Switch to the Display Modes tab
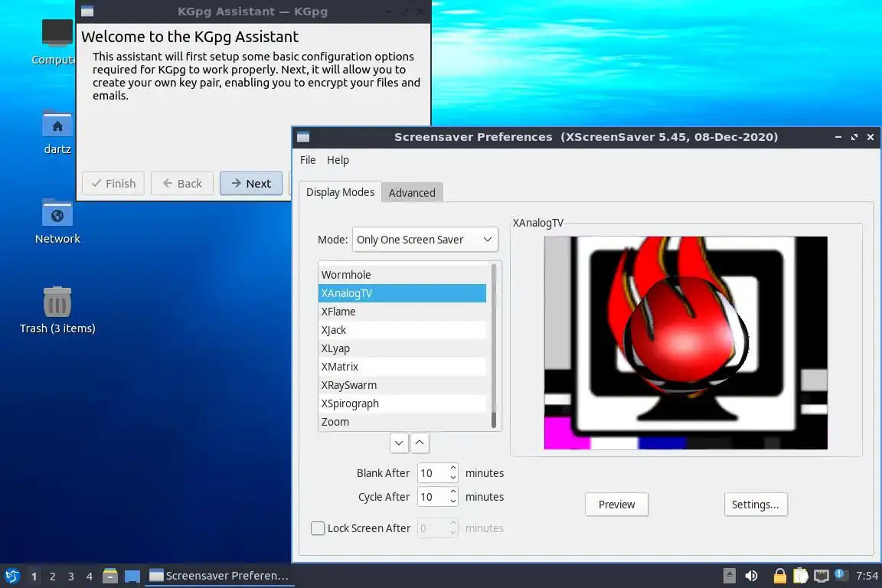The height and width of the screenshot is (588, 882). click(x=340, y=192)
